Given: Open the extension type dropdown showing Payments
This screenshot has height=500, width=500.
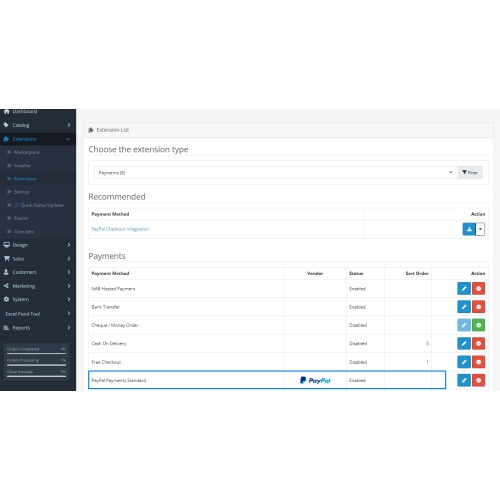Looking at the screenshot, I should click(276, 173).
